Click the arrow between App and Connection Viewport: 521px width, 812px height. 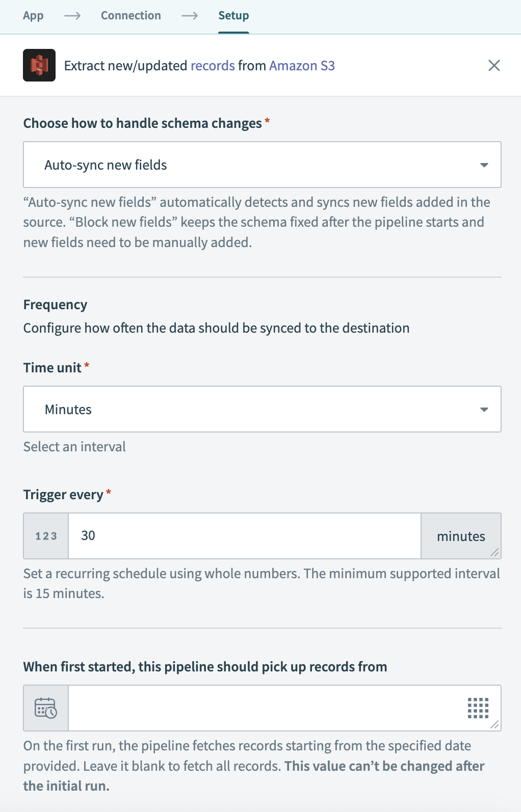[73, 16]
